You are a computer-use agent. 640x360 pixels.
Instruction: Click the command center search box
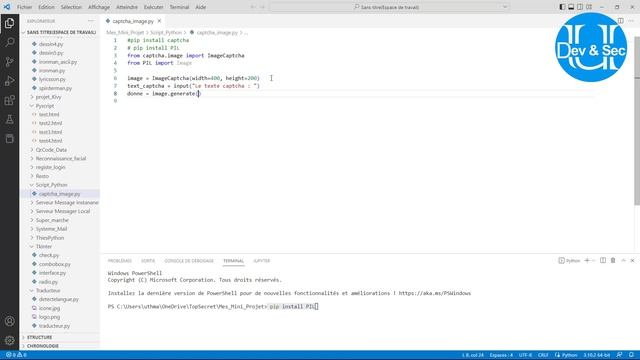pyautogui.click(x=390, y=7)
